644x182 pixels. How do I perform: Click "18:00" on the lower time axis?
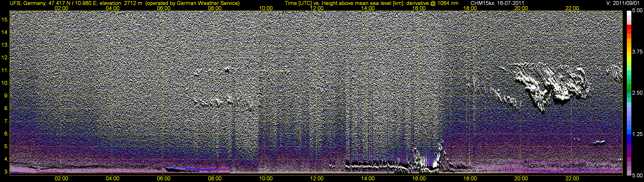click(470, 179)
